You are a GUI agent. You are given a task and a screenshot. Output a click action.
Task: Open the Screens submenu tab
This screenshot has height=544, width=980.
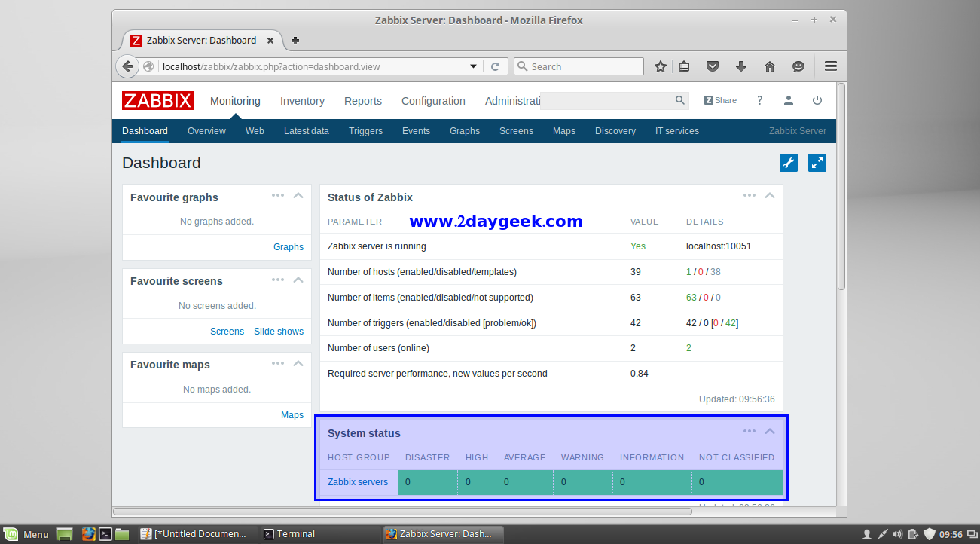pos(516,131)
